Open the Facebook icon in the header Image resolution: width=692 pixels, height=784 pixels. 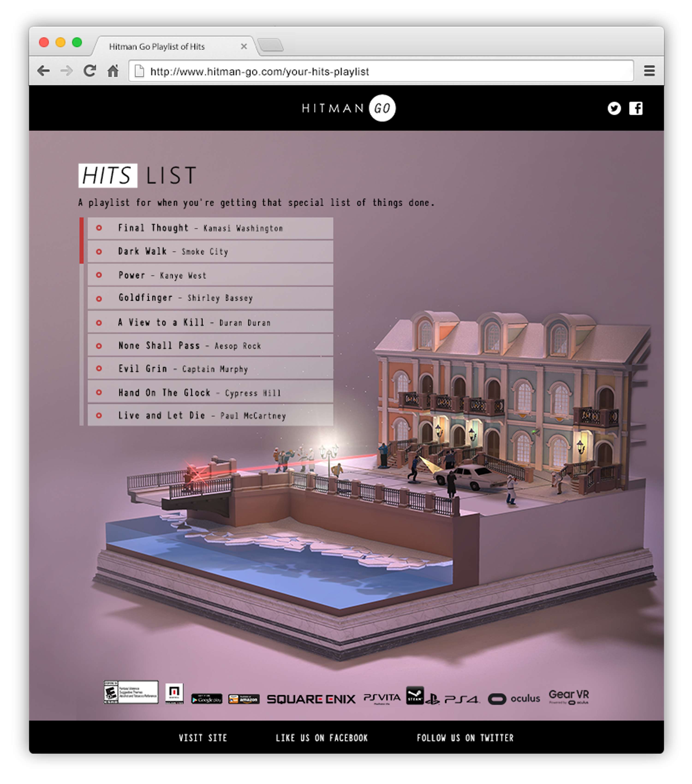click(635, 108)
